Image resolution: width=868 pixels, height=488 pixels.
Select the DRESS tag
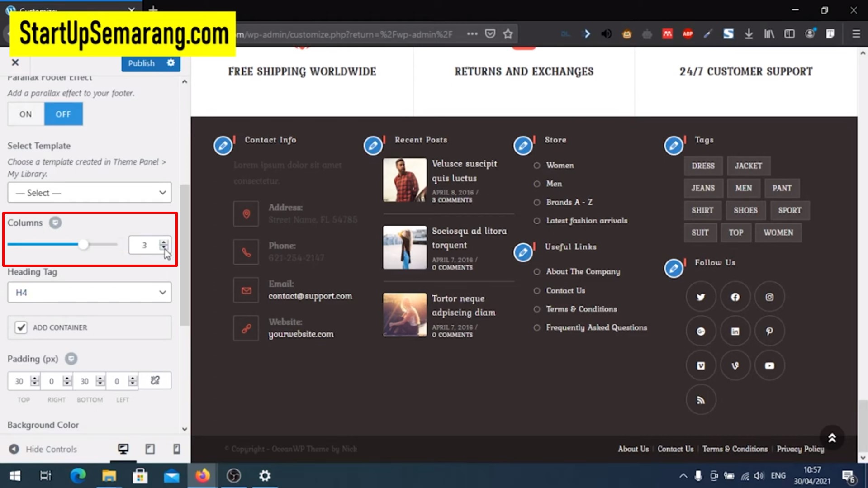(x=703, y=166)
